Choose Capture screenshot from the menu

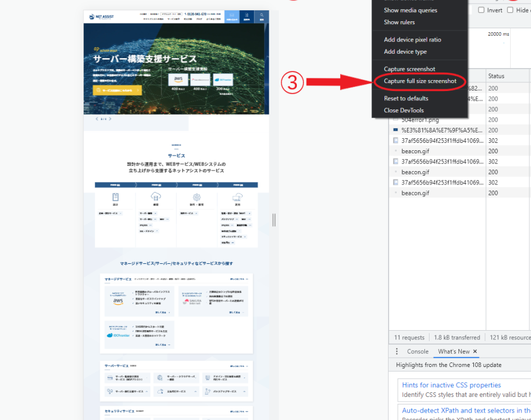tap(409, 69)
